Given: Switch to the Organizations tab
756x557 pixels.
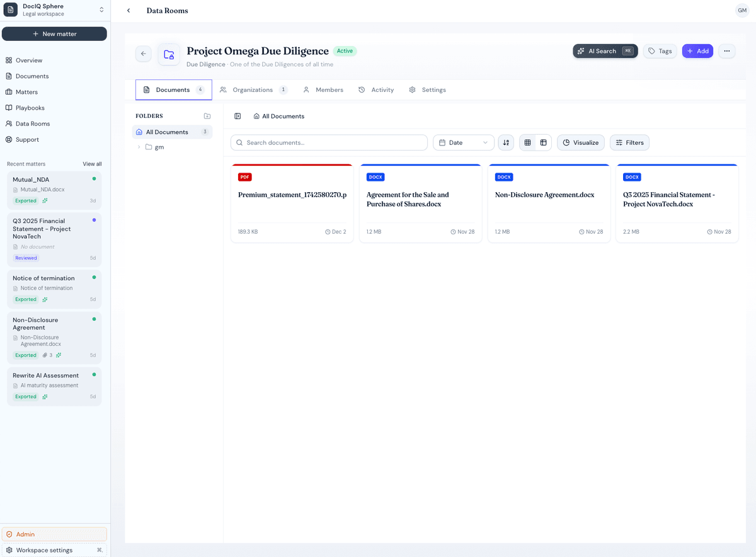Looking at the screenshot, I should (x=253, y=90).
